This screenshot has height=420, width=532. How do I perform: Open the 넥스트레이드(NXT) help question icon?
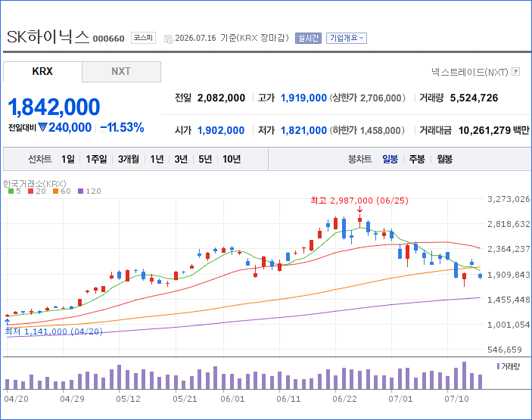(x=515, y=72)
